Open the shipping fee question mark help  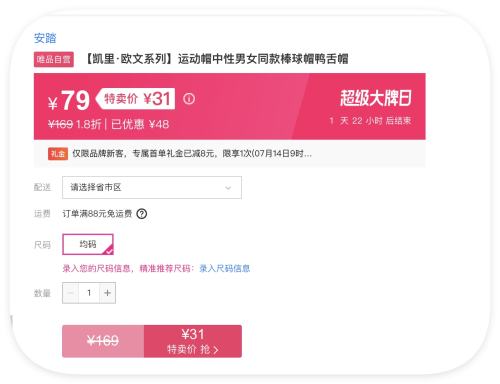click(x=142, y=214)
